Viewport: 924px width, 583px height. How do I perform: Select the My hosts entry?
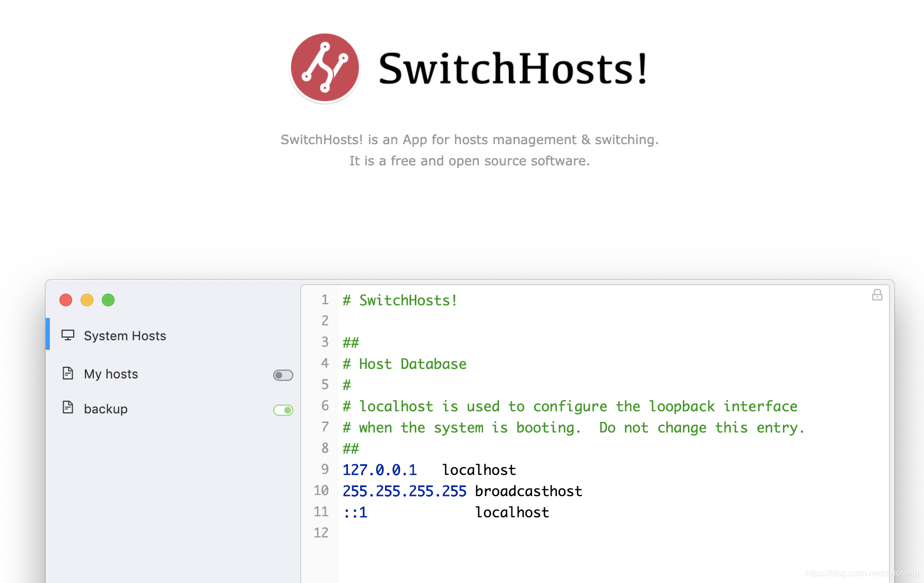click(x=173, y=374)
